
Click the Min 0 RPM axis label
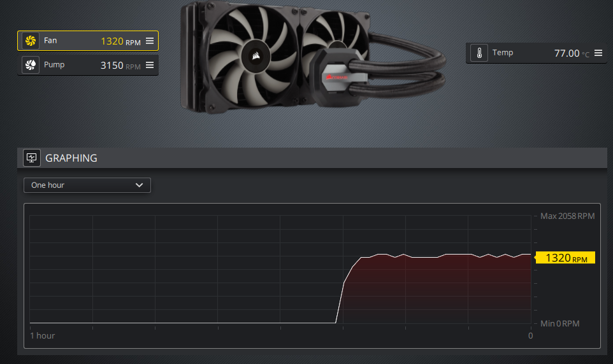[x=560, y=323]
